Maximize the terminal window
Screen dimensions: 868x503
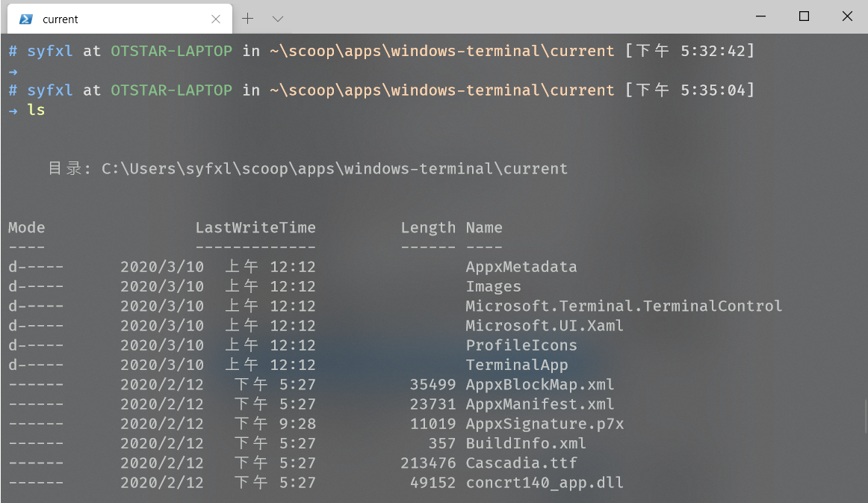click(804, 16)
